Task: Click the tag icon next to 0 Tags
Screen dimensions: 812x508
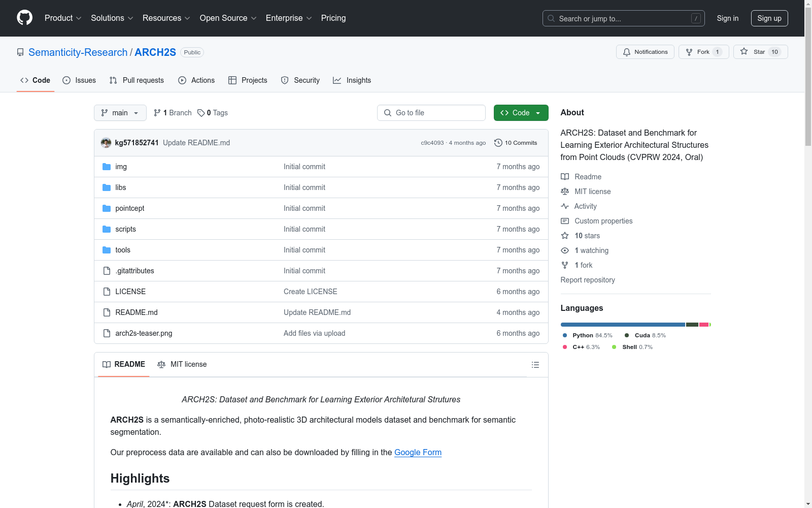Action: [x=201, y=113]
